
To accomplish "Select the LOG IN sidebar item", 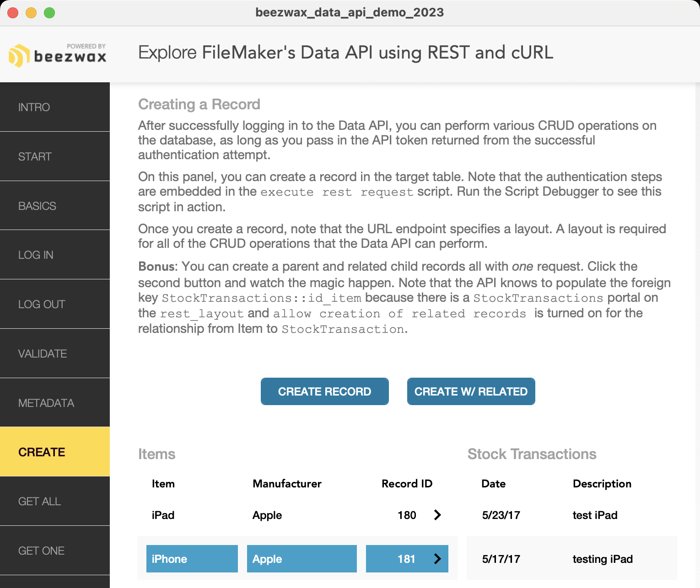I will click(x=55, y=255).
